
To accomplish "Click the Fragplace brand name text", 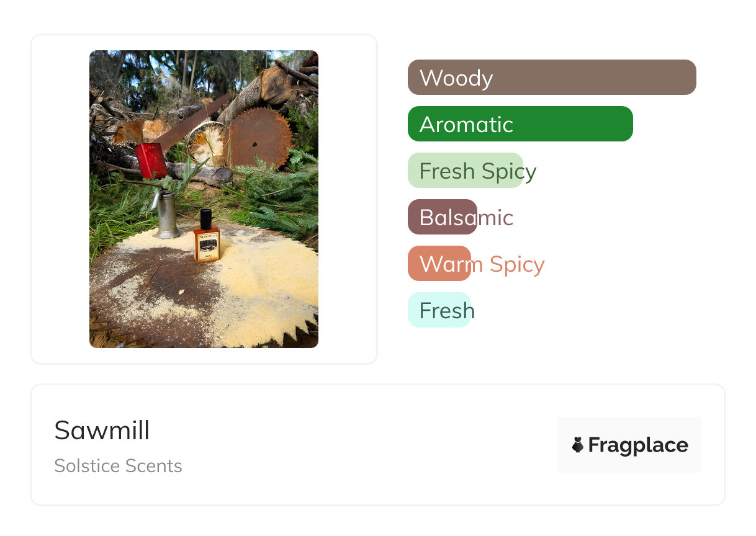I will [638, 445].
